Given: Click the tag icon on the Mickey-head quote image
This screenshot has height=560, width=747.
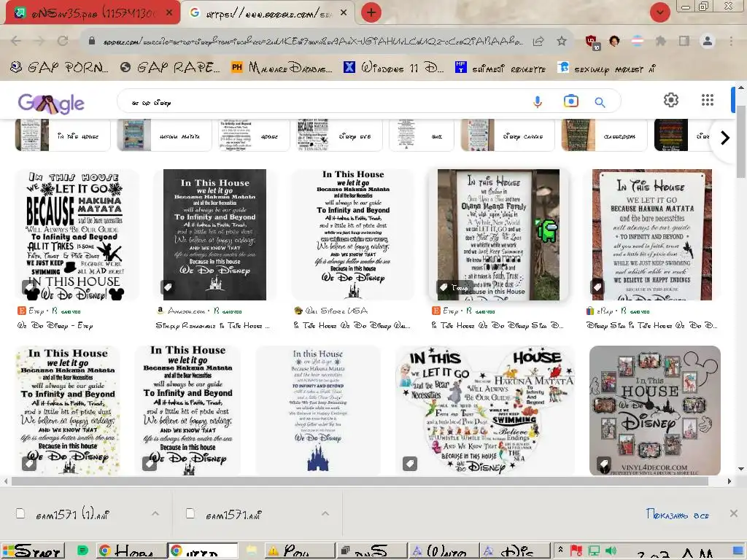Looking at the screenshot, I should tap(410, 463).
